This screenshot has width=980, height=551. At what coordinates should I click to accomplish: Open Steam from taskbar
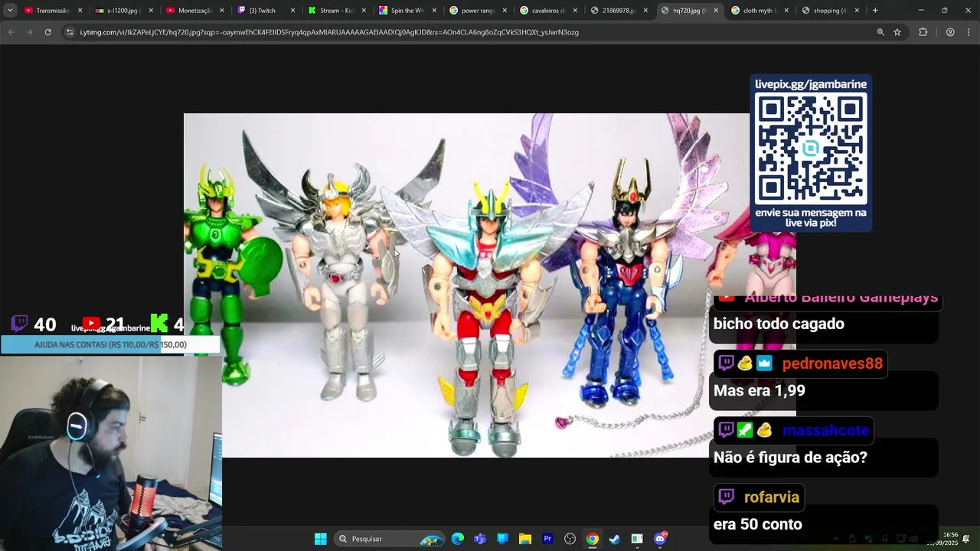tap(615, 539)
